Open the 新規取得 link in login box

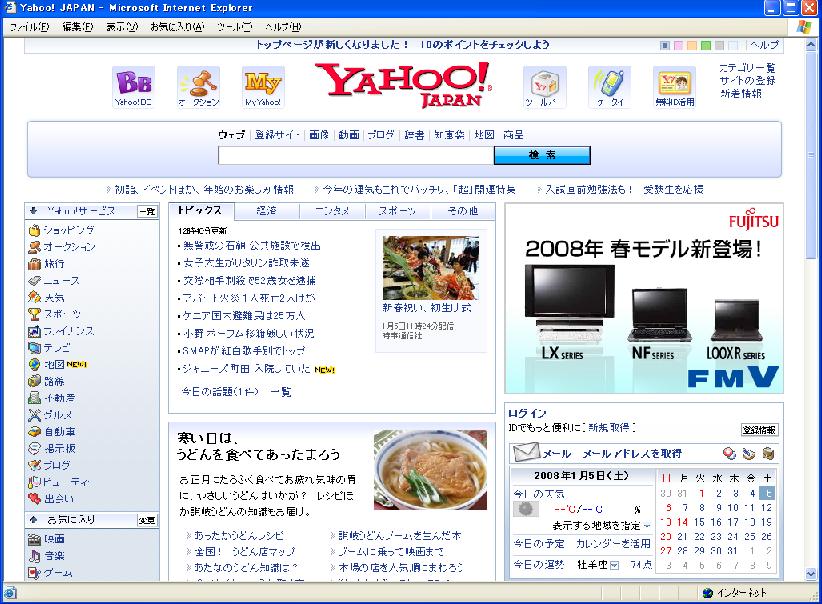coord(609,428)
